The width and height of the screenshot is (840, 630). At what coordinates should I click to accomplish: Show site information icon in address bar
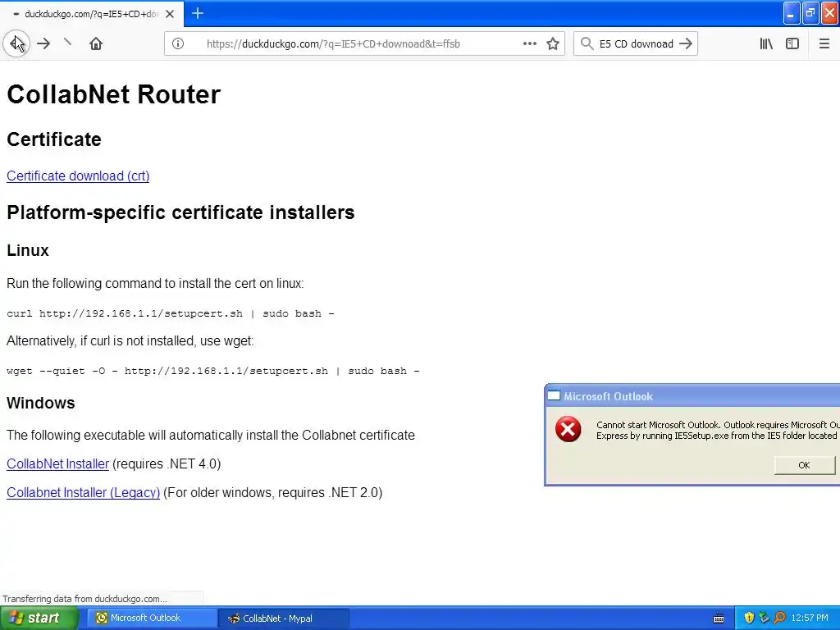point(178,43)
